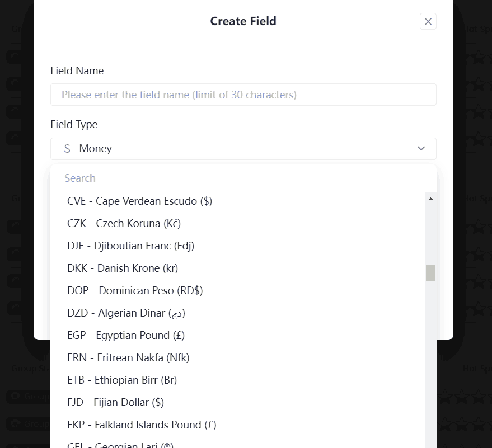This screenshot has height=448, width=492.
Task: Click the dollar sign icon beside Money
Action: 67,148
